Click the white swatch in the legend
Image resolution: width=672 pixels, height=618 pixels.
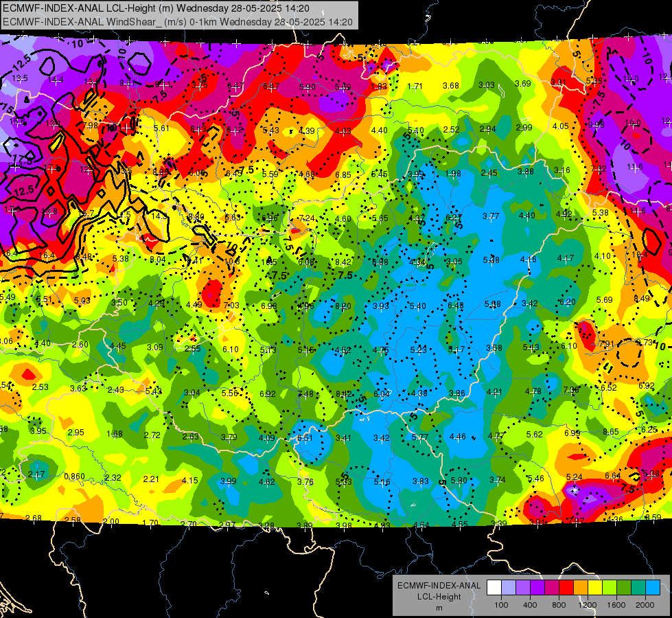tap(494, 588)
